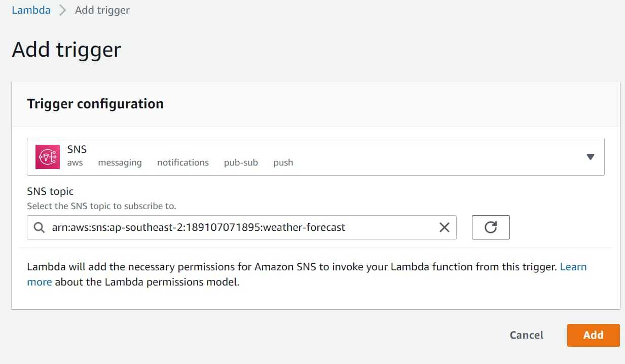Click the SNS topic field label
The height and width of the screenshot is (364, 625).
[x=50, y=191]
